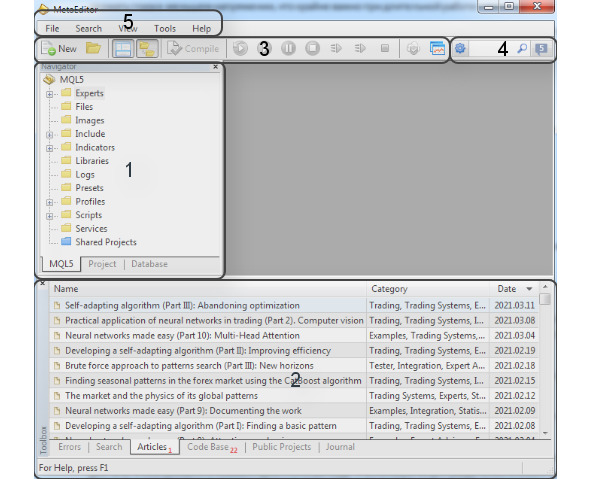Switch to the Code Base tab

click(x=212, y=447)
